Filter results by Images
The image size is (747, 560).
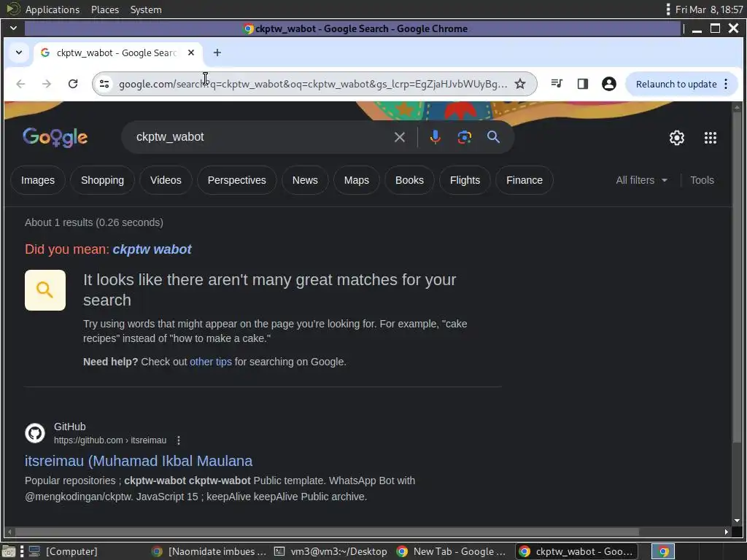[38, 180]
